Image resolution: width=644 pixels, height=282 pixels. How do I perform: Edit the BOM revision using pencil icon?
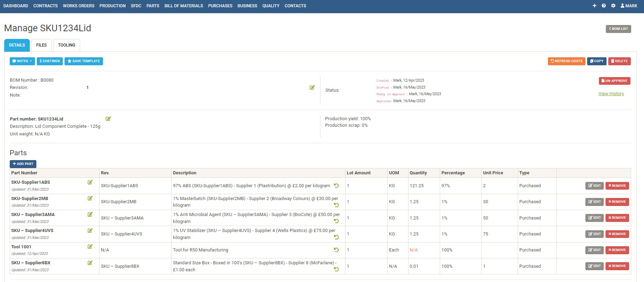(x=312, y=88)
